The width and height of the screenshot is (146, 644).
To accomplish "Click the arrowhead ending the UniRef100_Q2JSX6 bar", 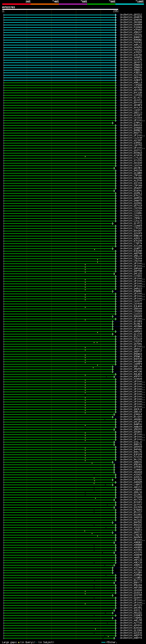I will pyautogui.click(x=113, y=334).
